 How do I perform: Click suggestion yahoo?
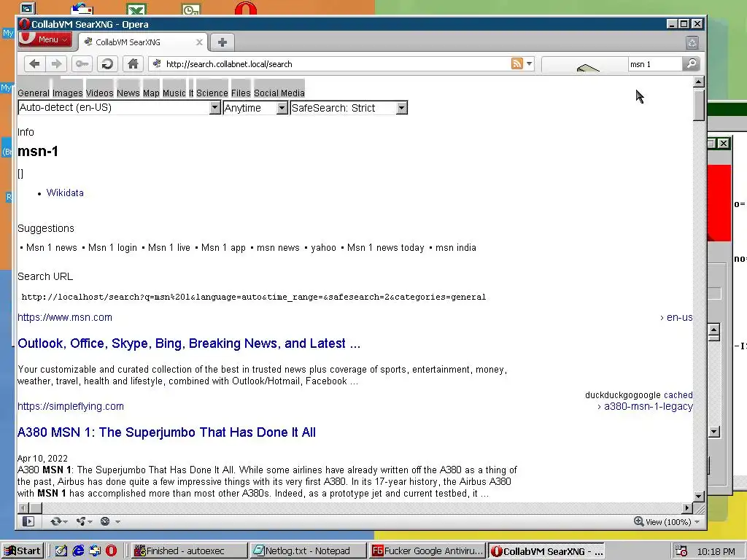tap(323, 248)
